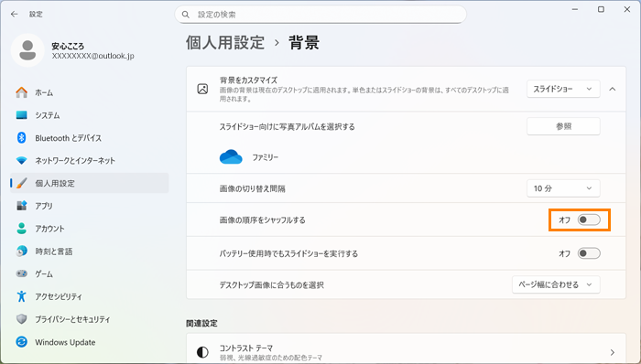Click the 個人用設定 paintbrush icon
The width and height of the screenshot is (641, 364).
tap(22, 183)
